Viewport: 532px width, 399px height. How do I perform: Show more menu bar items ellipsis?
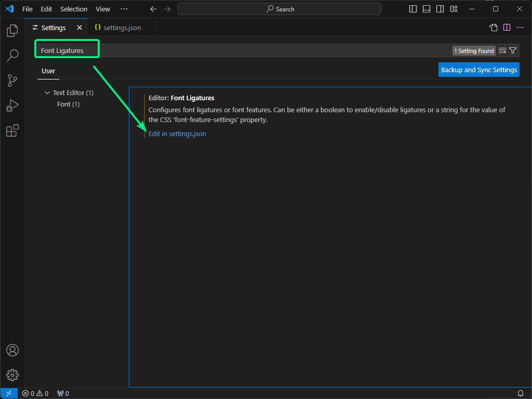(x=124, y=9)
